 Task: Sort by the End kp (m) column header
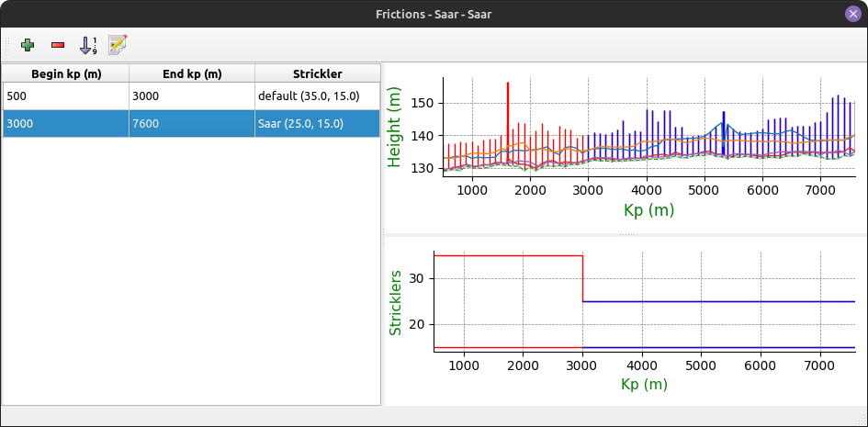click(191, 73)
